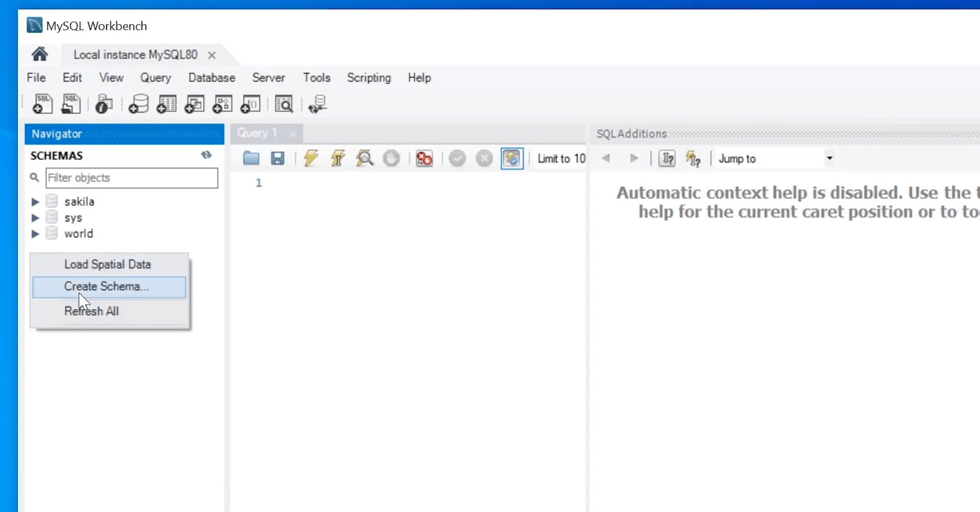Screen dimensions: 980x512
Task: Save the script with floppy icon
Action: coord(278,158)
